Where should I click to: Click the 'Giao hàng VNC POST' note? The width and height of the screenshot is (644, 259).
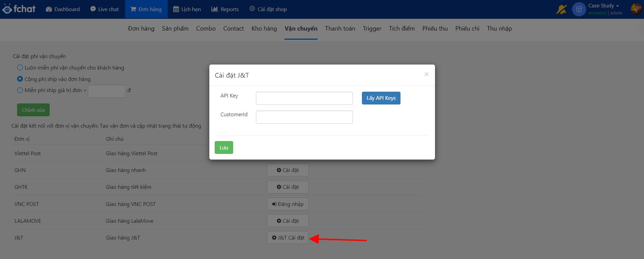click(x=130, y=204)
